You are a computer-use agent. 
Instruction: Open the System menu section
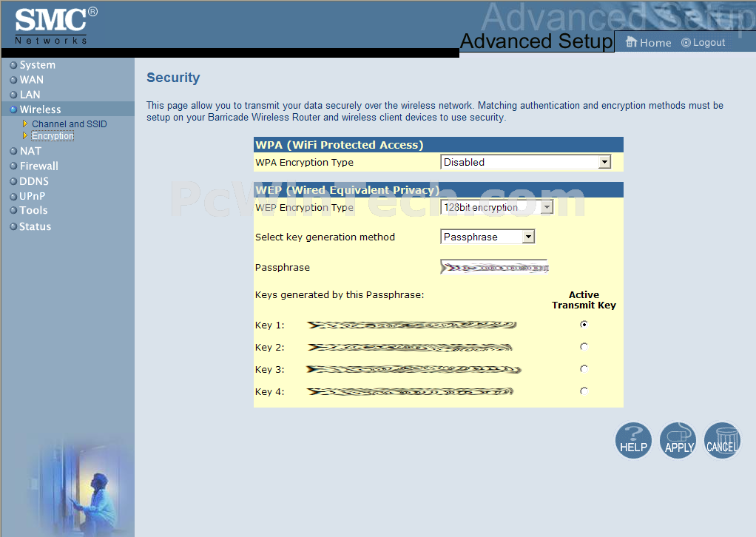(38, 64)
